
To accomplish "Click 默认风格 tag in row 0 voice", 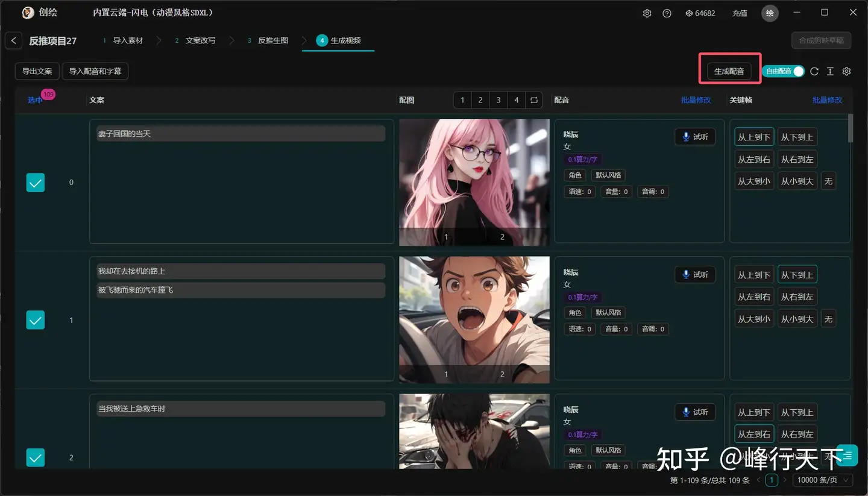I will point(608,175).
